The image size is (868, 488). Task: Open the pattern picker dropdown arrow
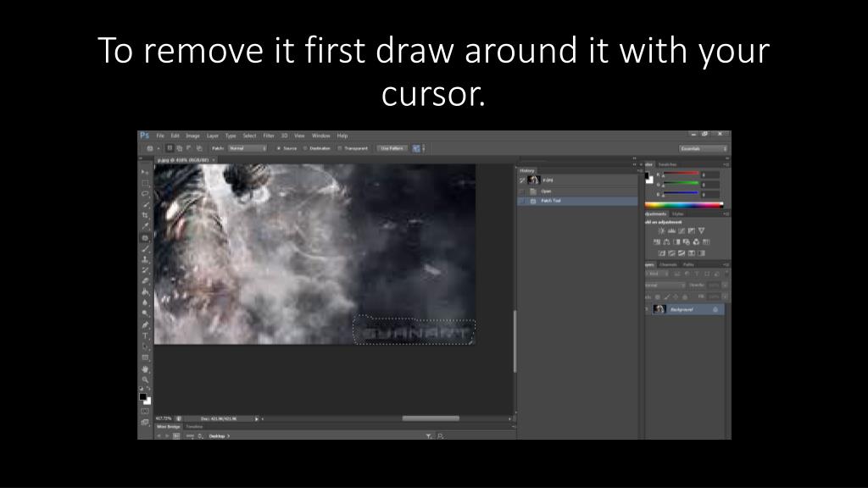coord(424,148)
